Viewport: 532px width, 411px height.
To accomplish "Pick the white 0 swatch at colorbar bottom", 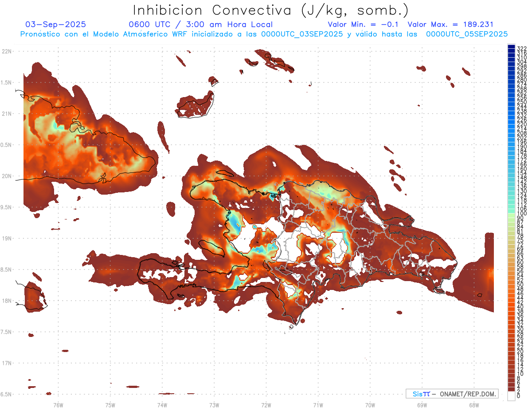I will (511, 397).
